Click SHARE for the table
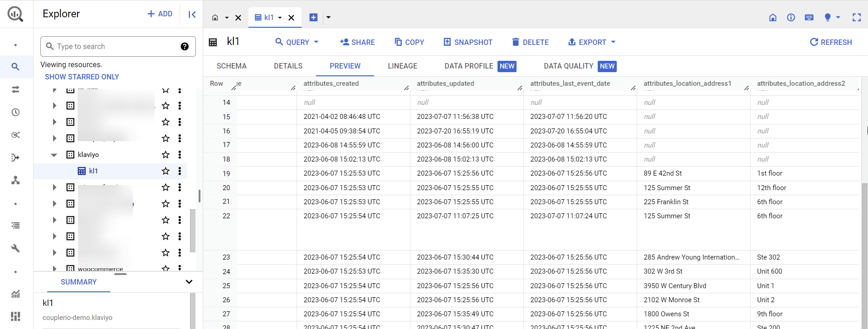The width and height of the screenshot is (868, 329). pos(357,42)
